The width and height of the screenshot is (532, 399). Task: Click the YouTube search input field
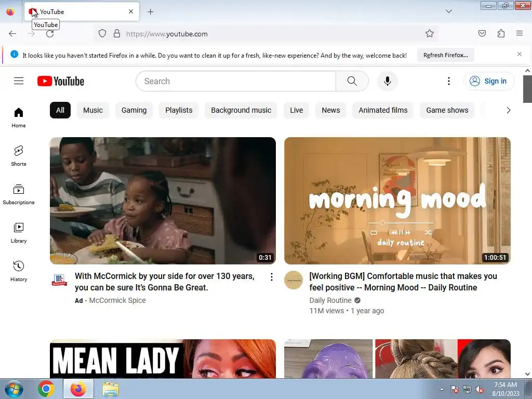[236, 81]
